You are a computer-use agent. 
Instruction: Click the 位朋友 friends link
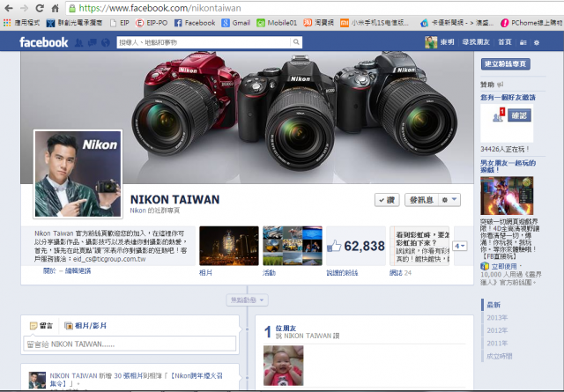[x=286, y=328]
